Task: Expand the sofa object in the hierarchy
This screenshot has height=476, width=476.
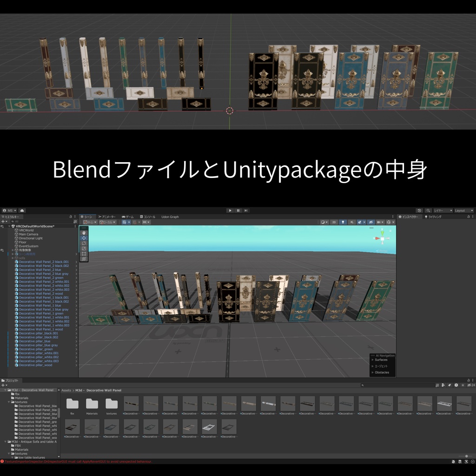Action: (x=13, y=258)
